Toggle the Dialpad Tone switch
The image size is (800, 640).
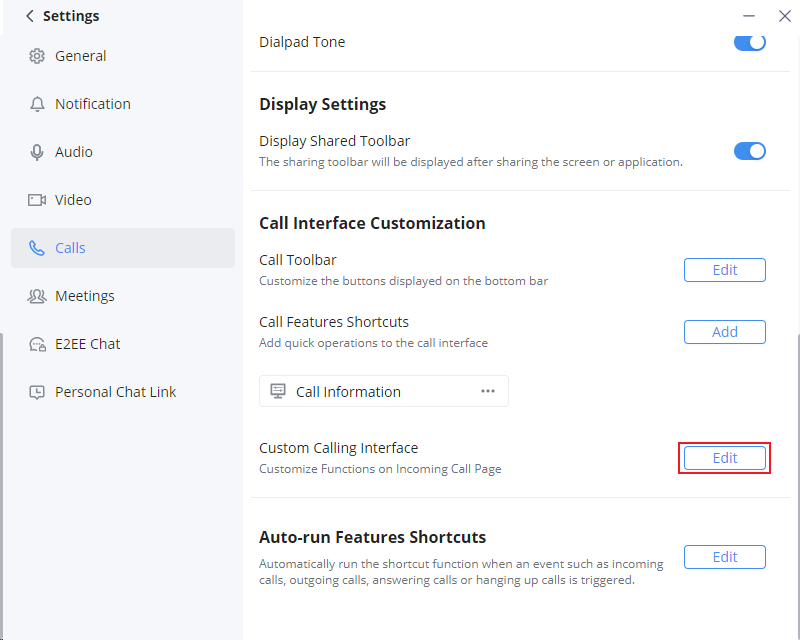(x=749, y=42)
